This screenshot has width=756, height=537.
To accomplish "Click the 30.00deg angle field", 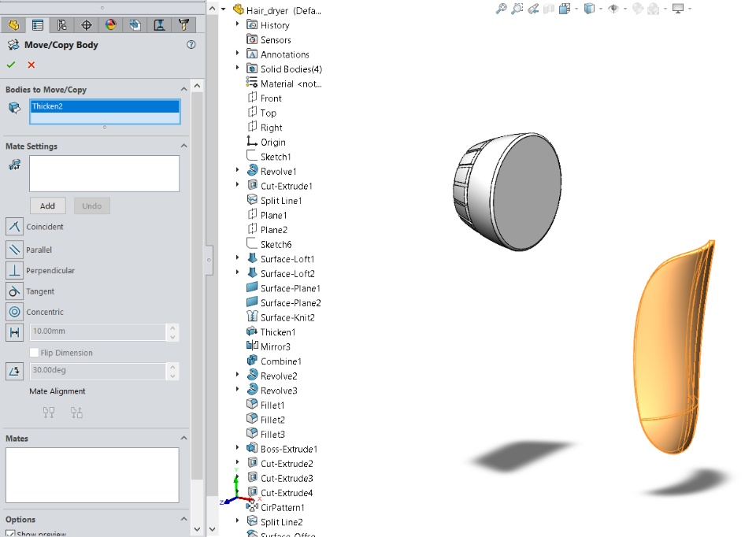I will click(98, 370).
